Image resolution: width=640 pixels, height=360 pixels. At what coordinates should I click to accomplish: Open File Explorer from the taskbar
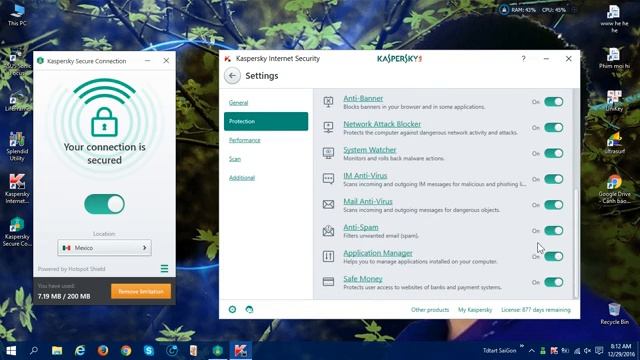pos(57,351)
